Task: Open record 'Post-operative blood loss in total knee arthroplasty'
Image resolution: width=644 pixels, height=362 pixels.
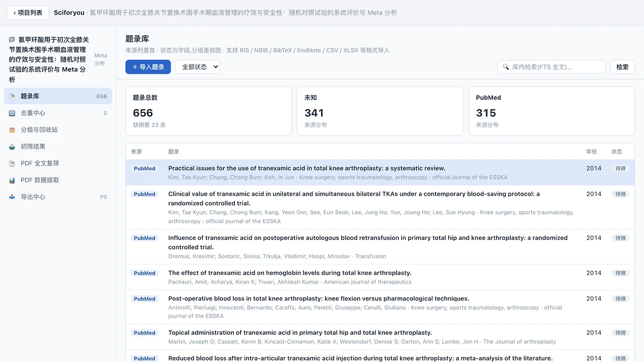Action: [380, 307]
